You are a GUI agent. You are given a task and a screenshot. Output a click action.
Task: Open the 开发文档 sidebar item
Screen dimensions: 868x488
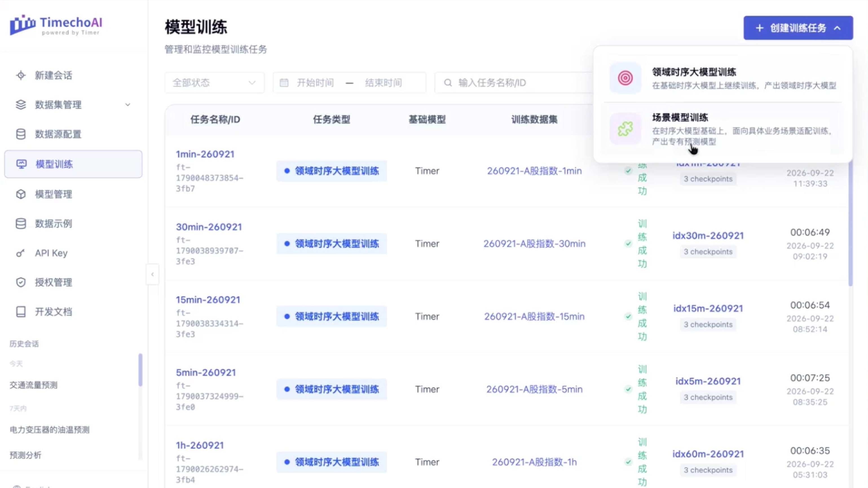[73, 312]
